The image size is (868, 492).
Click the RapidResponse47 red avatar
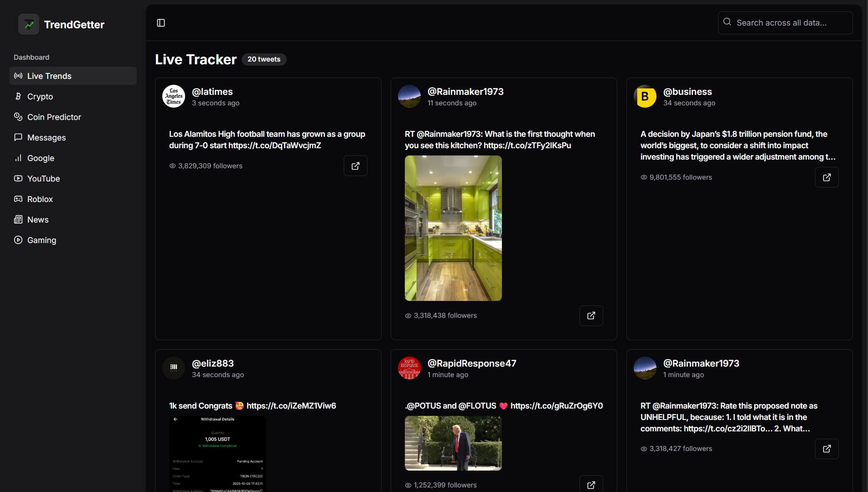tap(409, 368)
